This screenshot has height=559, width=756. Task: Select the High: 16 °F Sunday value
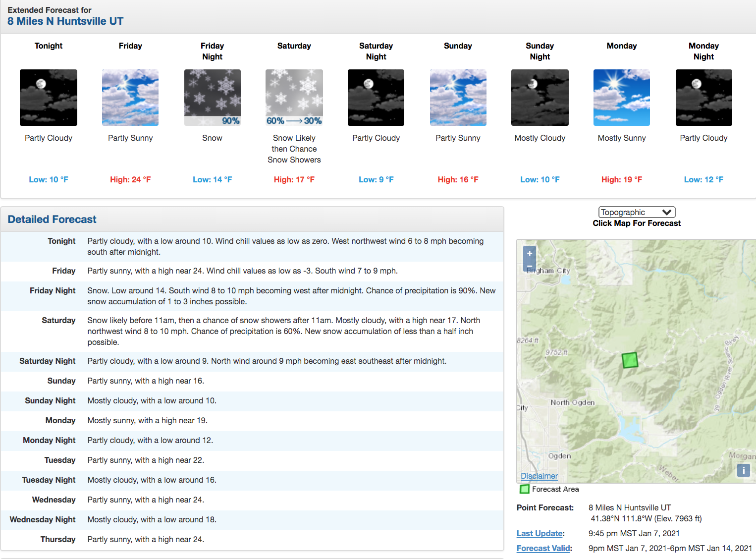pos(458,179)
